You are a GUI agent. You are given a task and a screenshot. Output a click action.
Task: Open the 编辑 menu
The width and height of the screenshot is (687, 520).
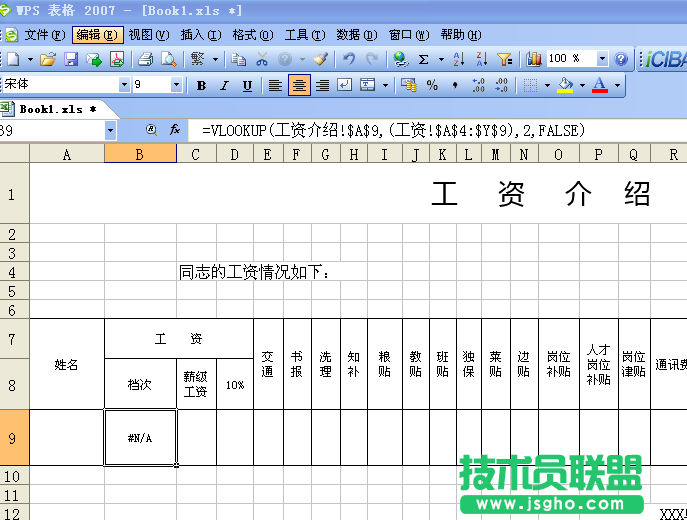pos(98,35)
